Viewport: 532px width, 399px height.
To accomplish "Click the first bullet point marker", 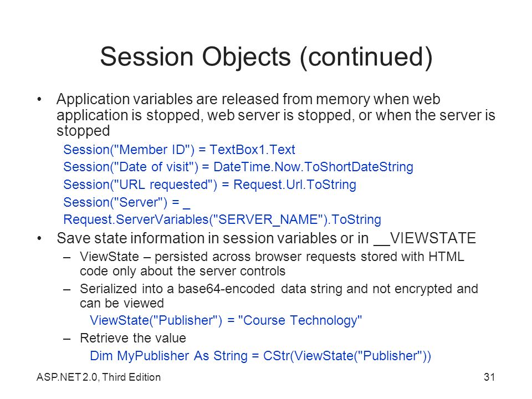I will 39,99.
